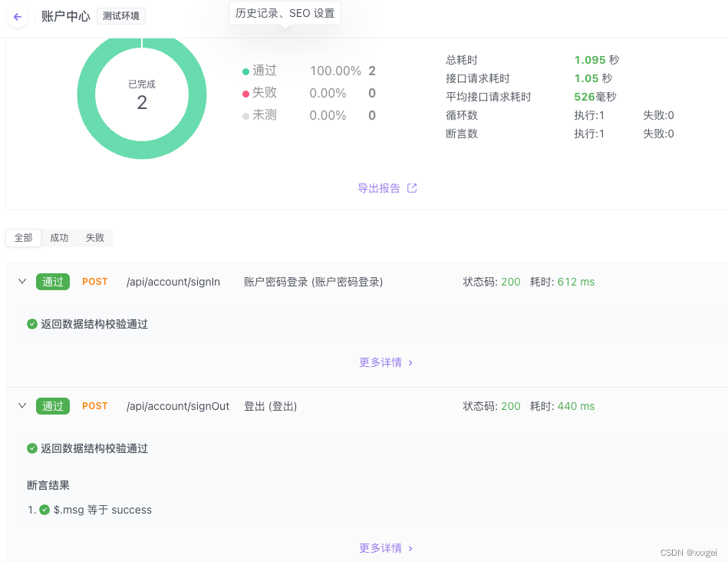Toggle the 未测 legend entry in the chart
The height and width of the screenshot is (565, 728).
(x=262, y=115)
